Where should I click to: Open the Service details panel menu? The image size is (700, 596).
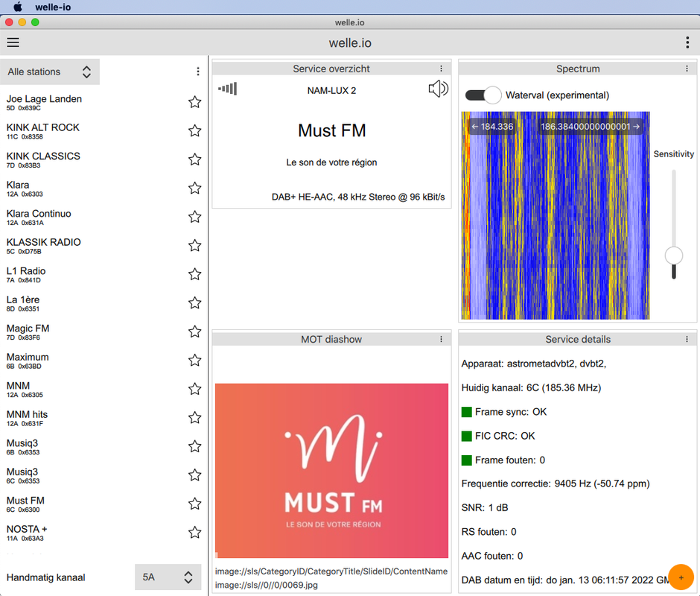(x=687, y=339)
